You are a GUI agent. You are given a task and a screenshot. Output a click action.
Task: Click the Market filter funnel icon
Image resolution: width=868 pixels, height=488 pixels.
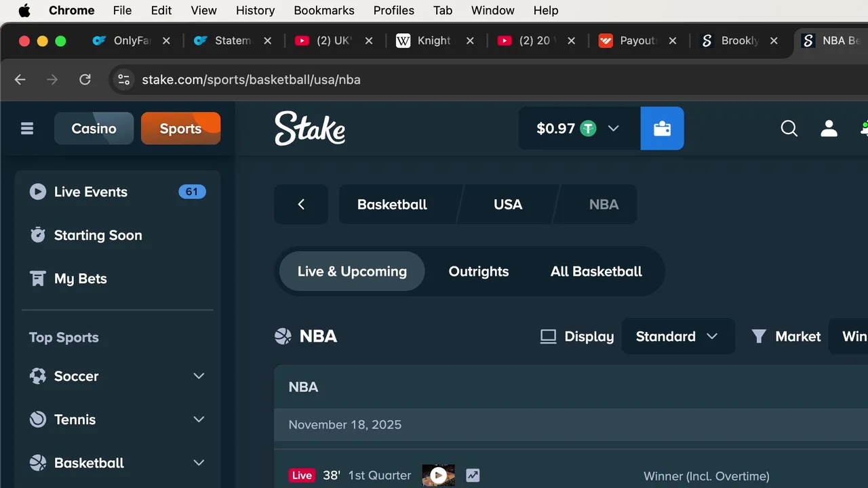(759, 336)
